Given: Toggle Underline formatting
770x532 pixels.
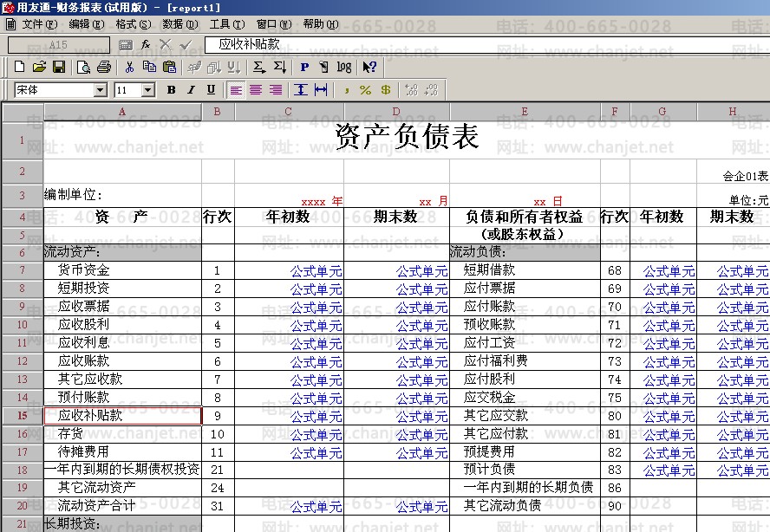Looking at the screenshot, I should [x=211, y=90].
